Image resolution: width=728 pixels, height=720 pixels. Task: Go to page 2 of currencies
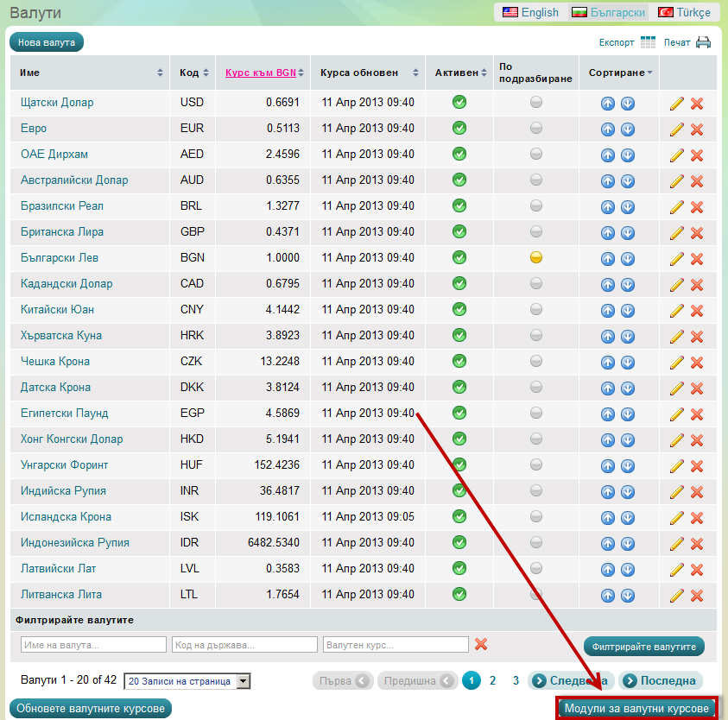[x=492, y=680]
